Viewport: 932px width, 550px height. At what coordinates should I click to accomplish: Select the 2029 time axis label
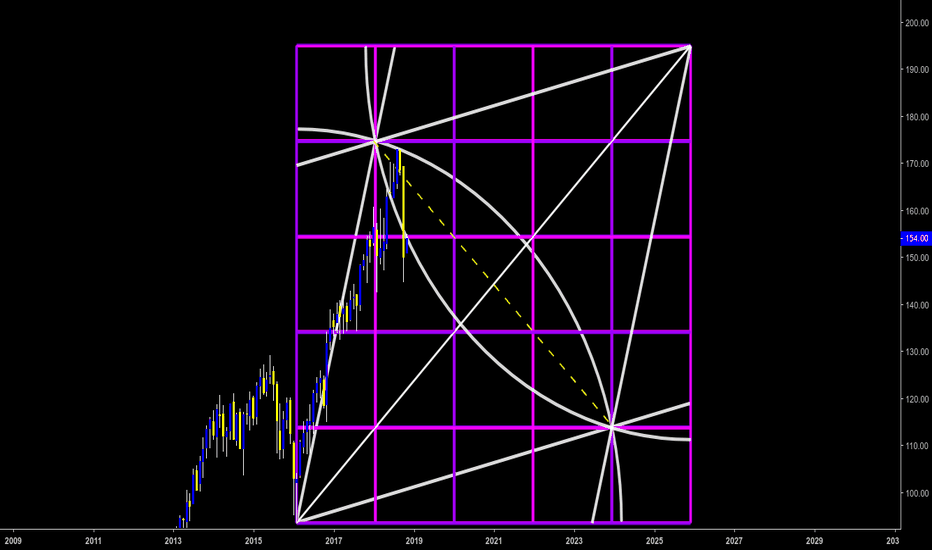tap(814, 541)
